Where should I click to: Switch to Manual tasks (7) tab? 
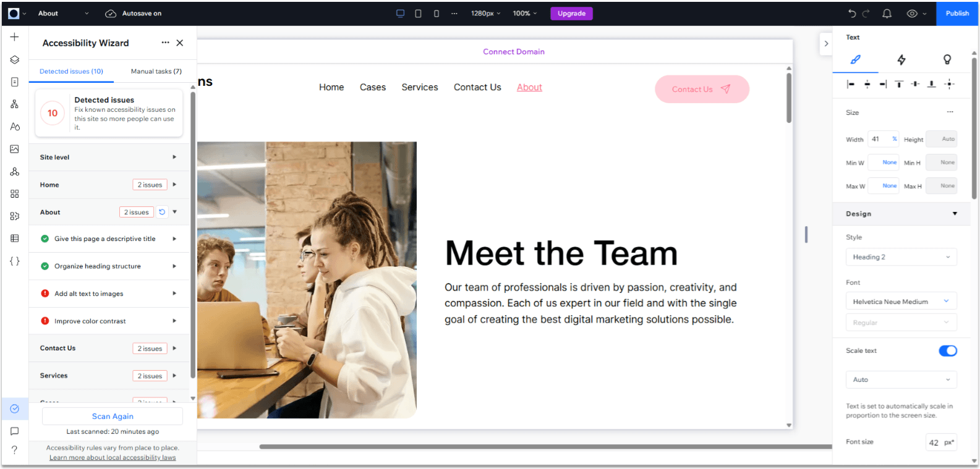(156, 72)
